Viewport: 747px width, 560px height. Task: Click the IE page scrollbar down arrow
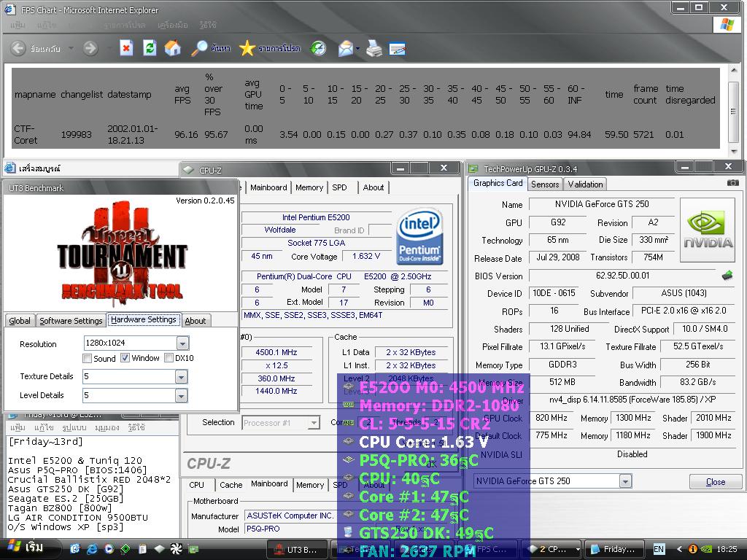[734, 152]
